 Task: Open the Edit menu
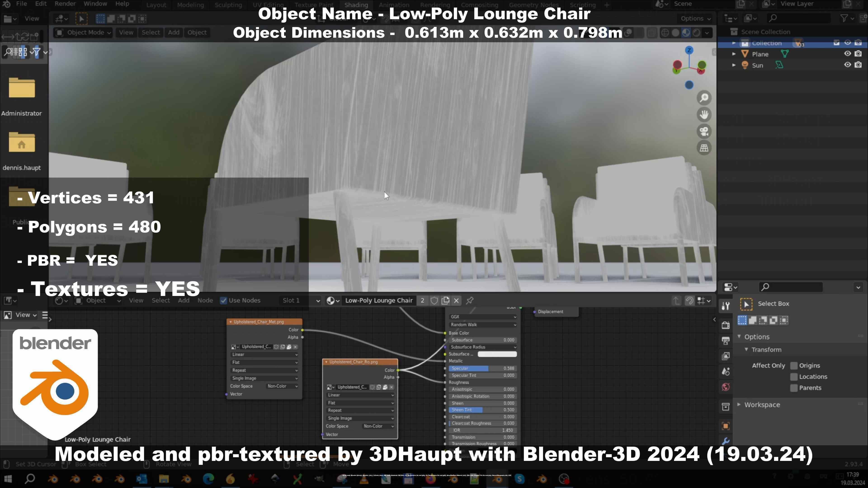[x=41, y=4]
